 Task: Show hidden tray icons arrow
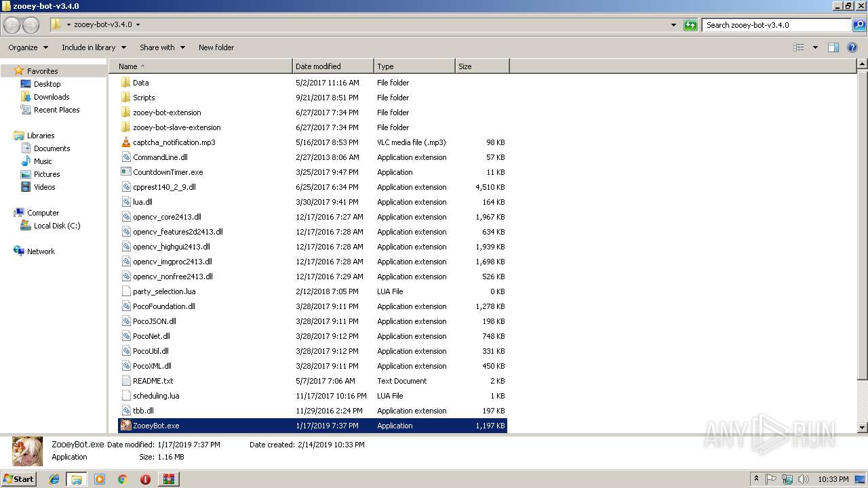tap(757, 479)
